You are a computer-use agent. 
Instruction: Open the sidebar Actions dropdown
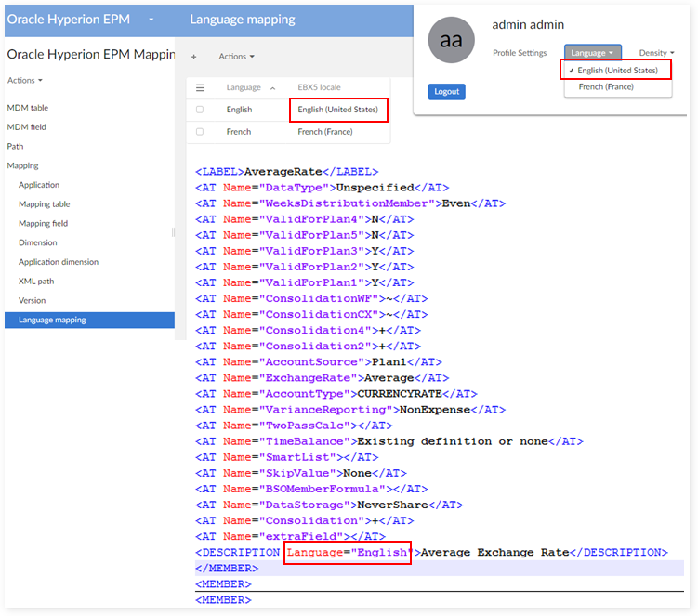pyautogui.click(x=25, y=81)
